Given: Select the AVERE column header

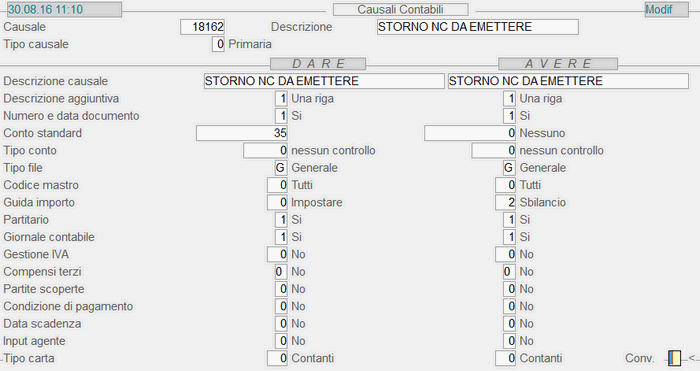Looking at the screenshot, I should click(558, 64).
